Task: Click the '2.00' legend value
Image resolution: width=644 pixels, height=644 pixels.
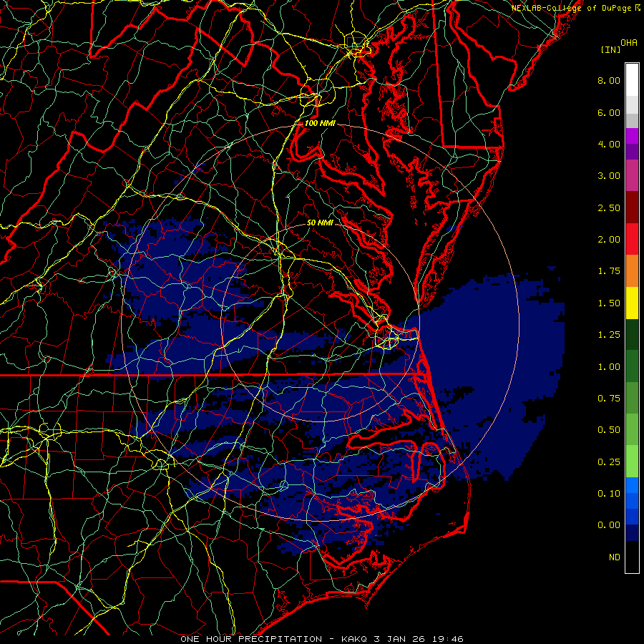Action: coord(609,240)
